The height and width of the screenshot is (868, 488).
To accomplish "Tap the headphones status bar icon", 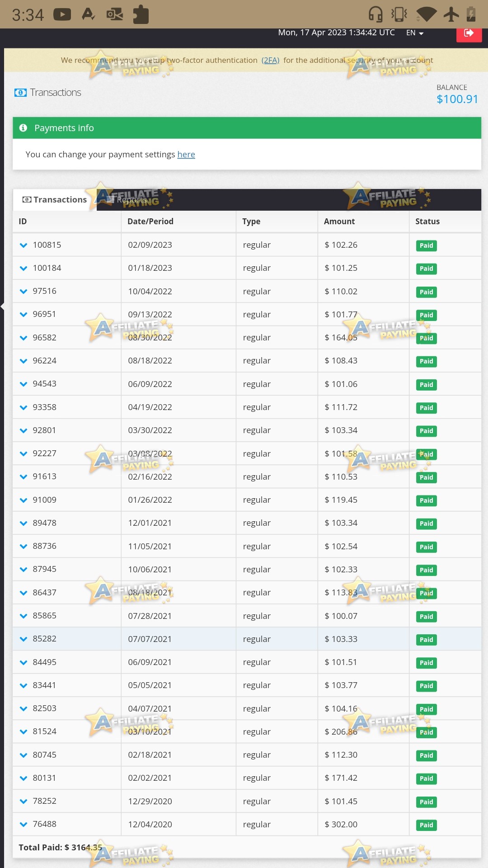I will (x=375, y=14).
